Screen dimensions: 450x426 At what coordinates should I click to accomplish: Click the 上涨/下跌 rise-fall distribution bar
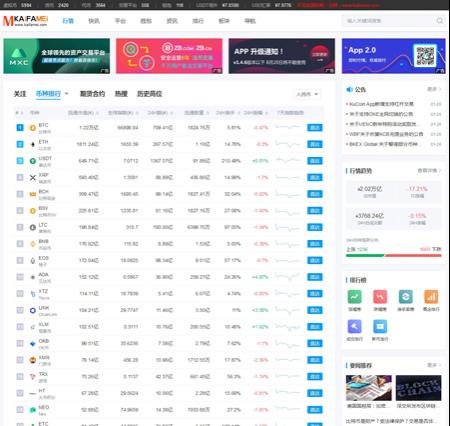click(394, 256)
